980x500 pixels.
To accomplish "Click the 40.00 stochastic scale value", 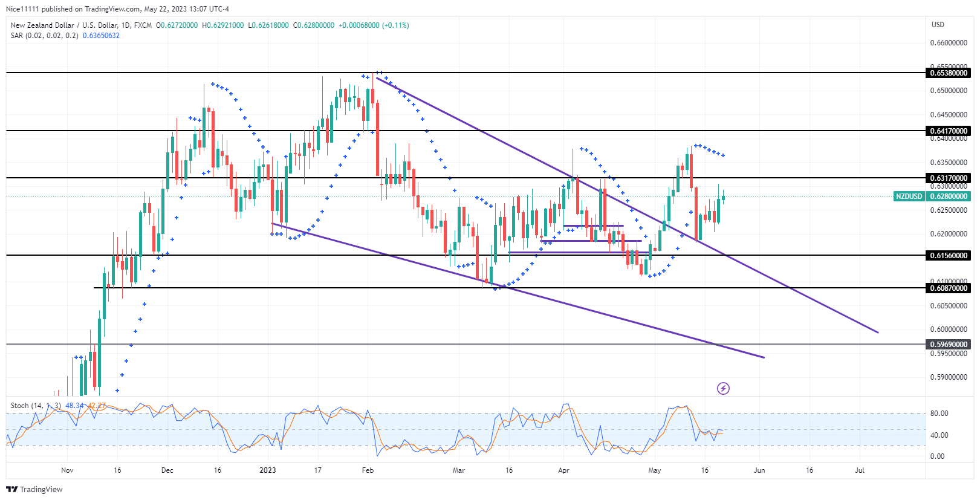I will (939, 435).
